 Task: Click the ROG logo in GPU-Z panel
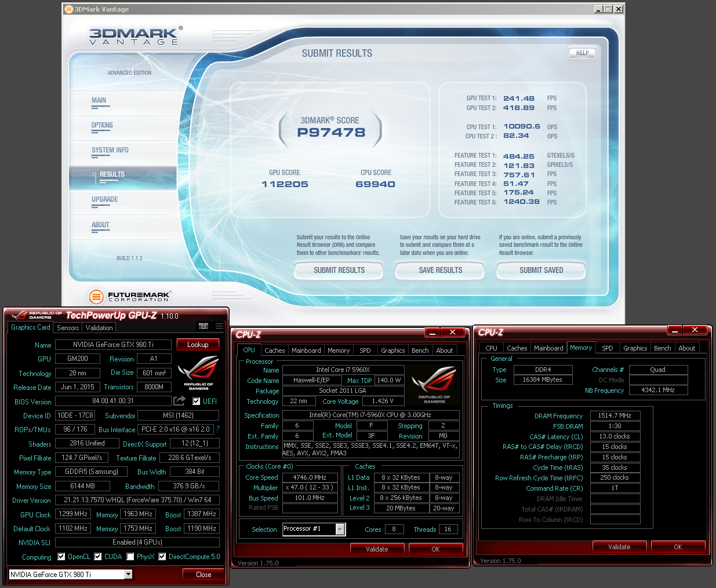[198, 373]
